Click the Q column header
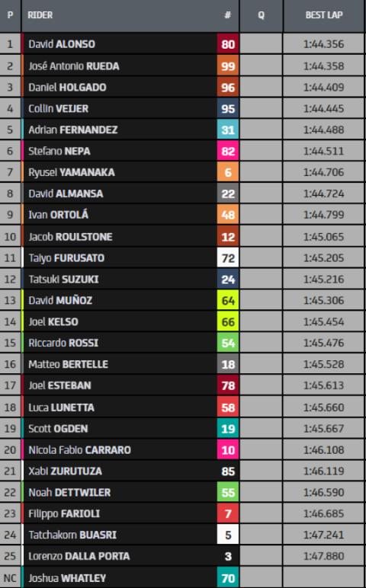Screen dimensions: 366x588 (x=261, y=15)
